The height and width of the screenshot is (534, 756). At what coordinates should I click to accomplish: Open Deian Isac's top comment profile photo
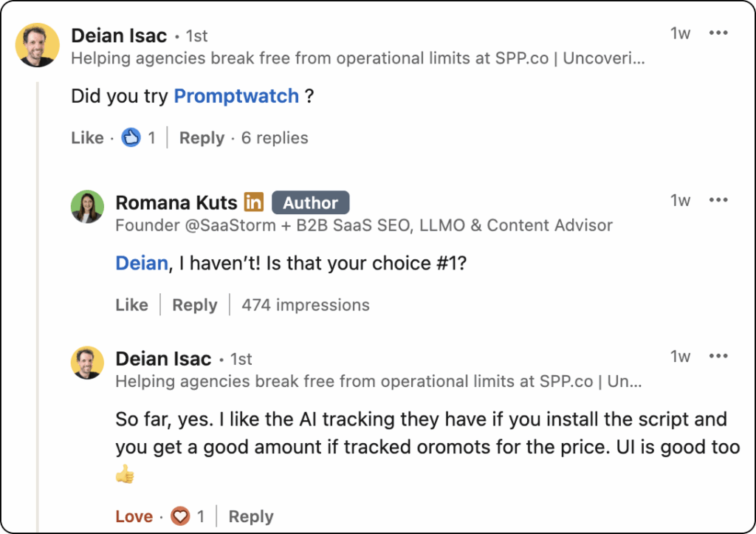(x=38, y=45)
